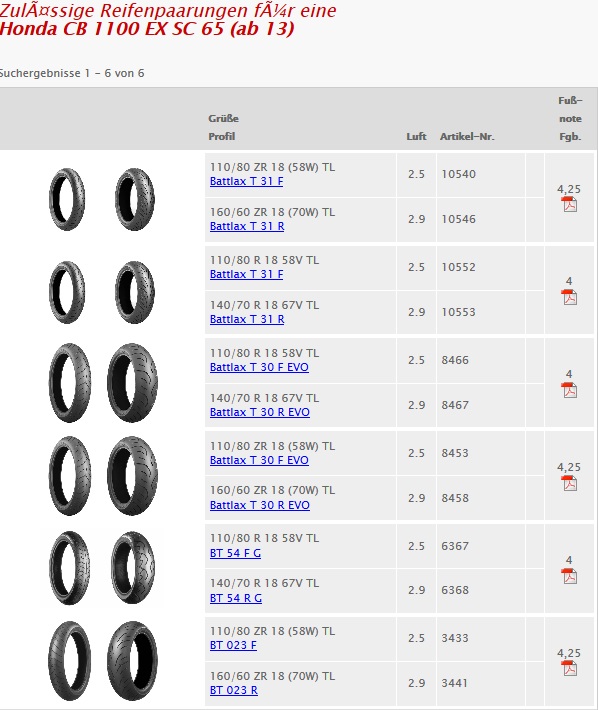Click rear tyre image for article 8458 pair

click(x=133, y=475)
